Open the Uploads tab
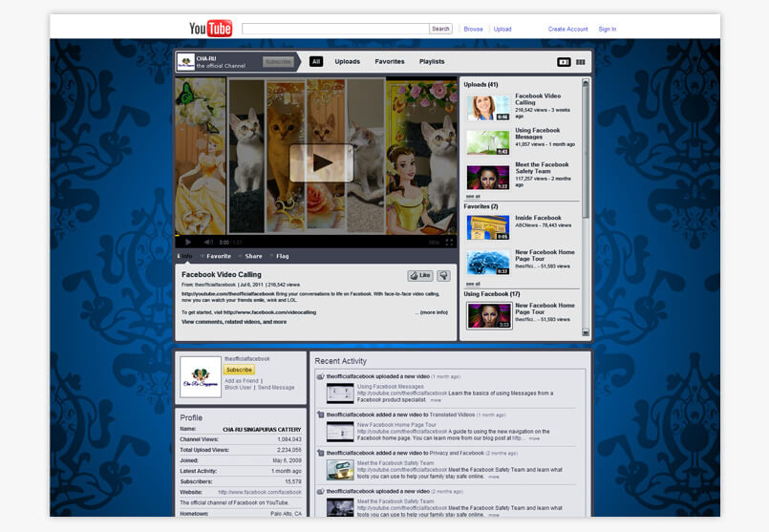This screenshot has height=532, width=769. tap(347, 62)
